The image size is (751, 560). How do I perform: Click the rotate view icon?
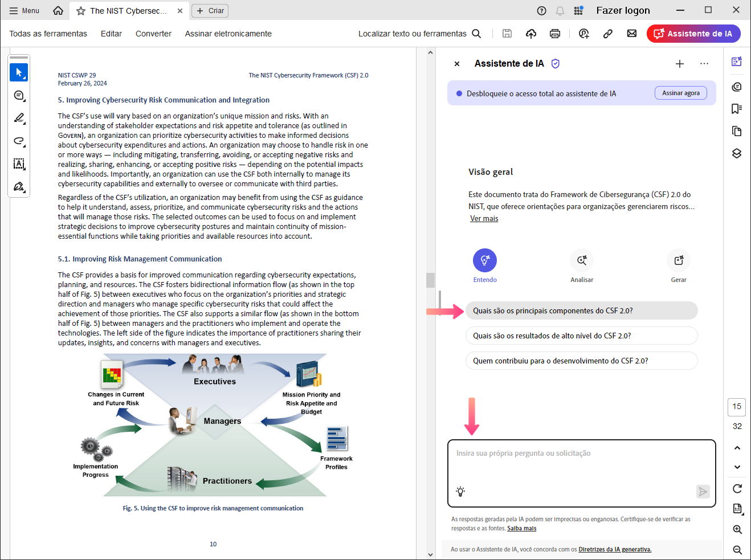click(x=737, y=489)
